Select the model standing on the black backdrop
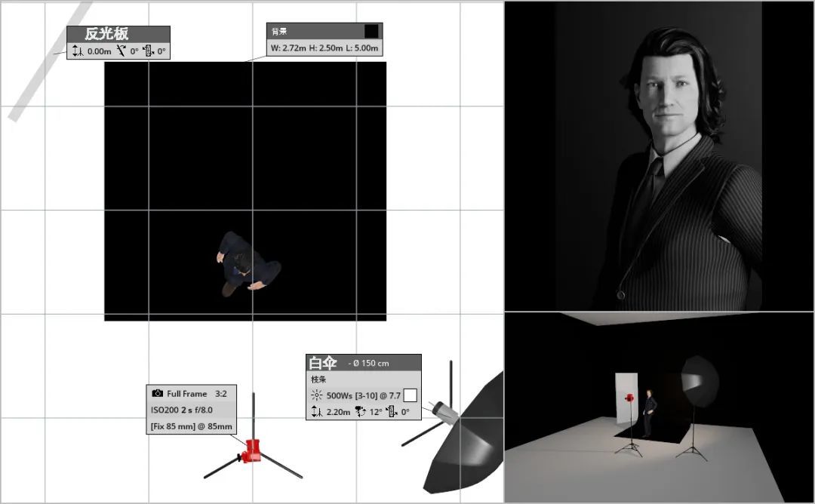The width and height of the screenshot is (815, 504). [x=248, y=264]
